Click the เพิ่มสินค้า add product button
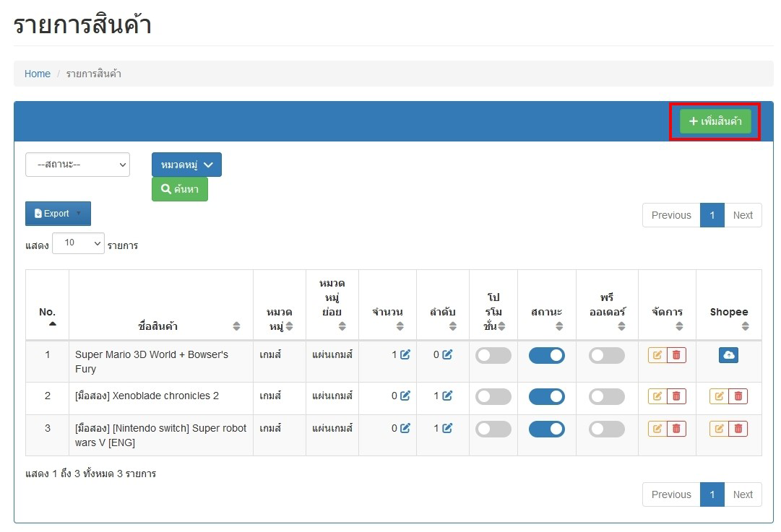This screenshot has width=781, height=532. coord(715,121)
